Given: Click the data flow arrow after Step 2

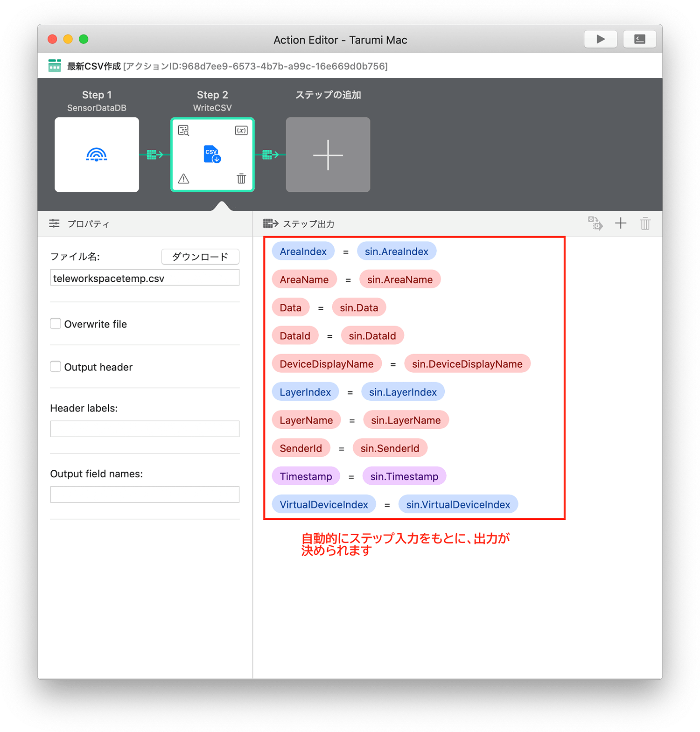Looking at the screenshot, I should point(270,154).
